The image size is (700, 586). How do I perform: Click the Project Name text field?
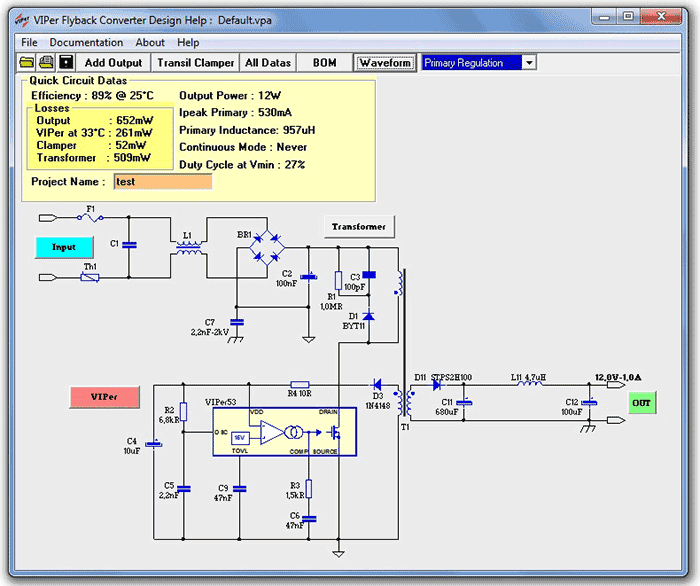point(163,182)
